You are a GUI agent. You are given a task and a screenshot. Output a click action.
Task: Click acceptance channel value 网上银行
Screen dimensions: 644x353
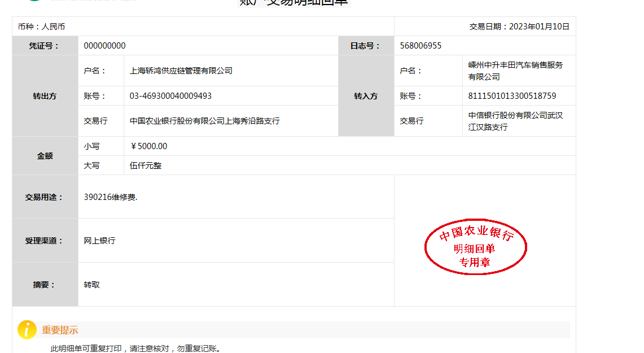coord(100,241)
